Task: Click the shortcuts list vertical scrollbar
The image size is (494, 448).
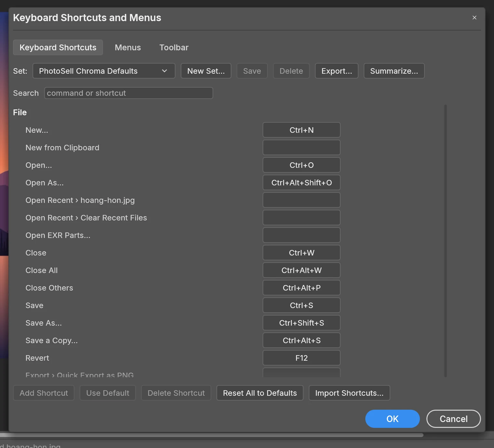Action: coord(446,241)
